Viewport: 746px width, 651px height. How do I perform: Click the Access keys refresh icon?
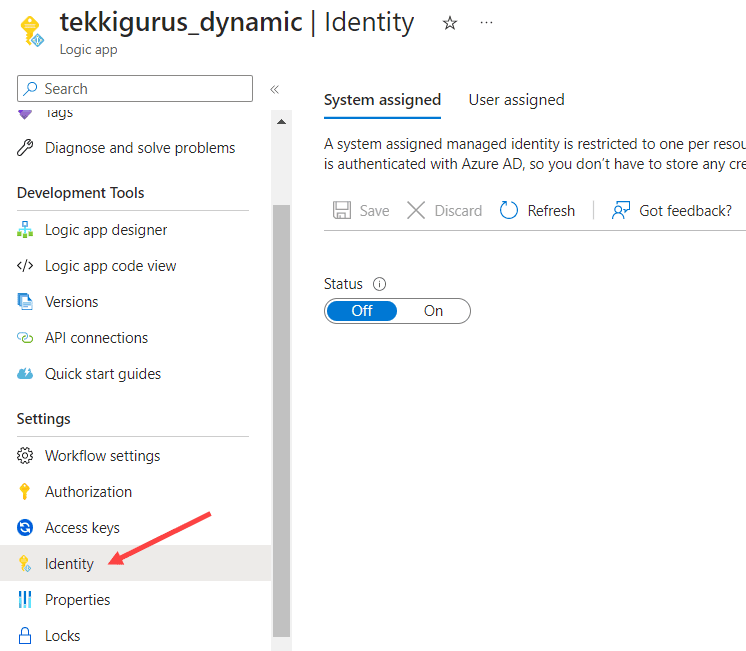point(25,528)
